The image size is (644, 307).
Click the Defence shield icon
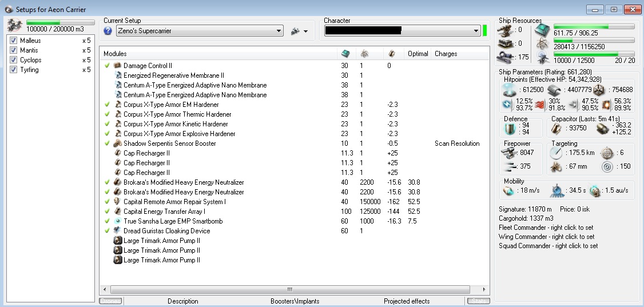510,129
